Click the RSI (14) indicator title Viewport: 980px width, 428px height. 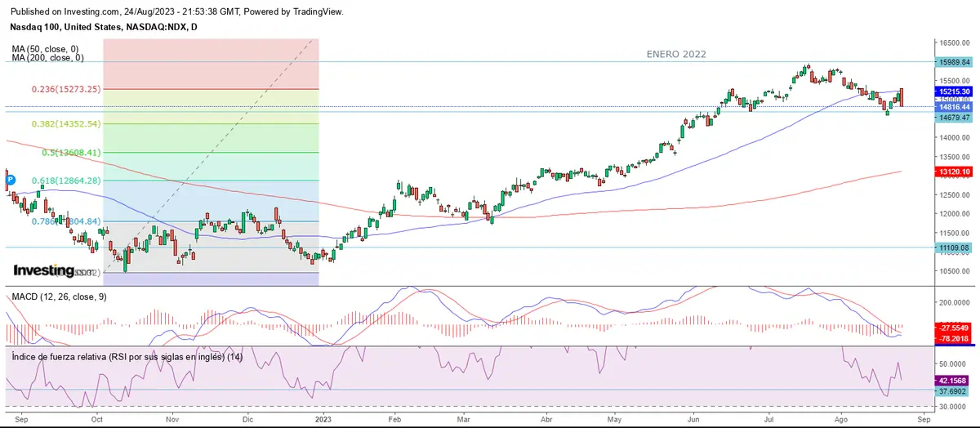(x=127, y=357)
